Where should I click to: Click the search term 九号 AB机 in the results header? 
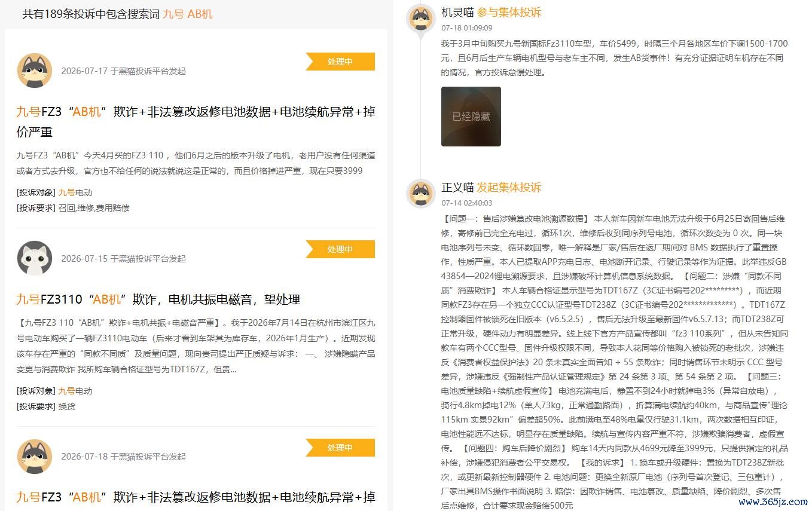pyautogui.click(x=188, y=14)
